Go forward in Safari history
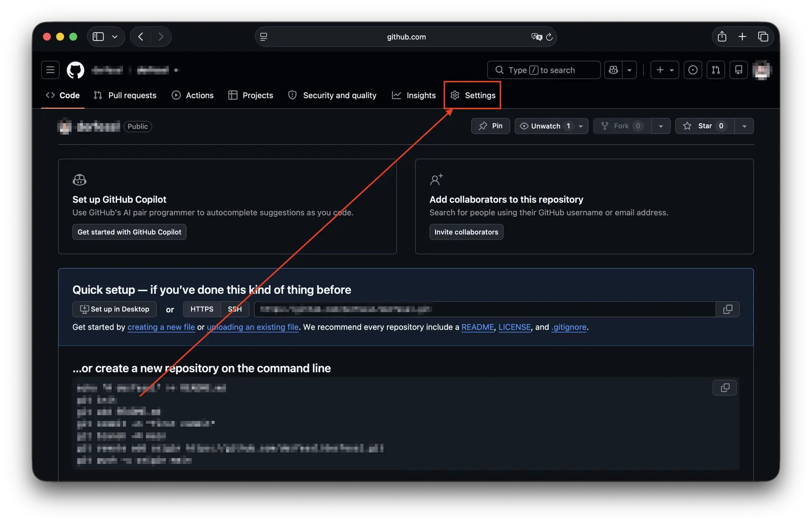 (161, 37)
